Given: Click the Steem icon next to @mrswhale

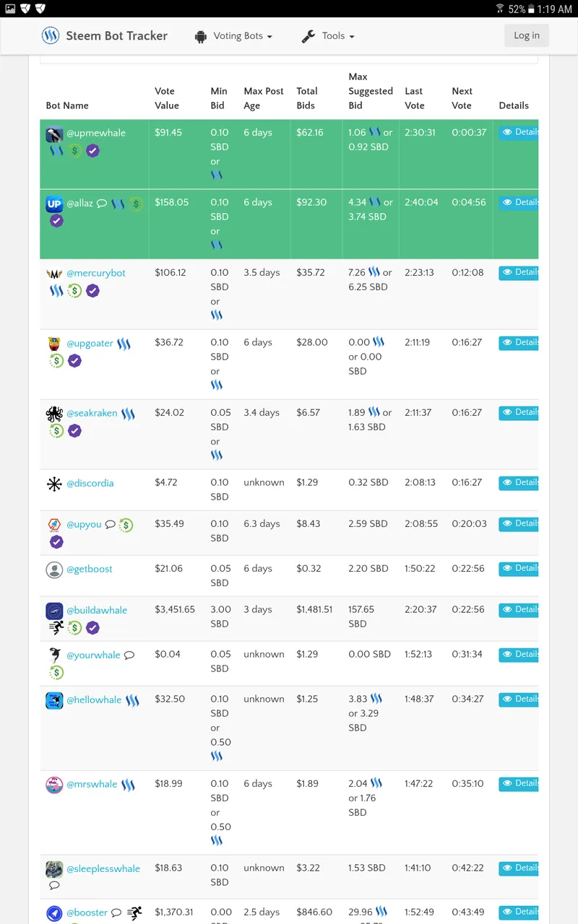Looking at the screenshot, I should (128, 785).
